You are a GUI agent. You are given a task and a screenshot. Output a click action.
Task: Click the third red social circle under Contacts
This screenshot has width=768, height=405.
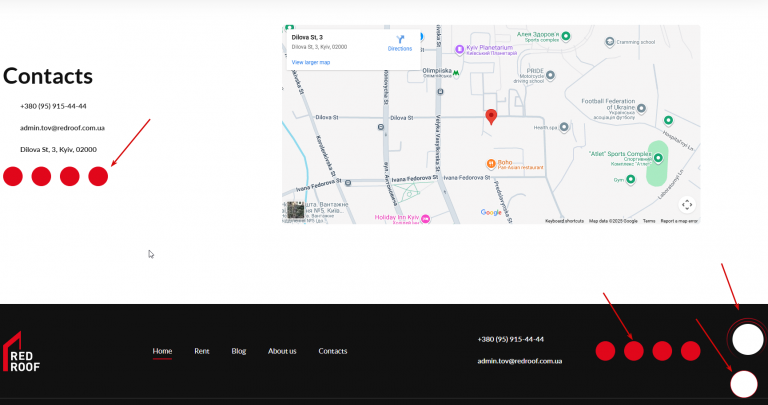(x=70, y=176)
